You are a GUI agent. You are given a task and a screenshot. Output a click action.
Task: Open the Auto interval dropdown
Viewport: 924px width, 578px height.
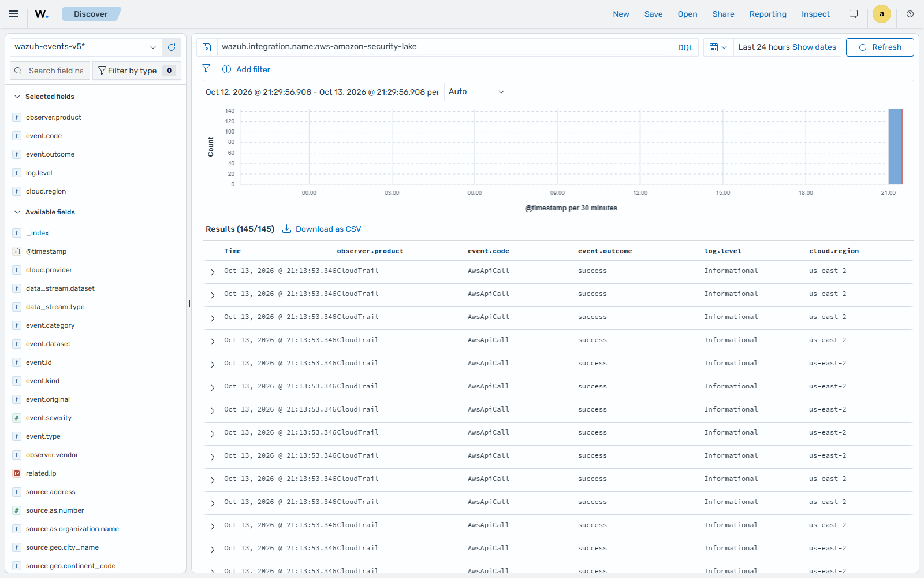pos(476,92)
